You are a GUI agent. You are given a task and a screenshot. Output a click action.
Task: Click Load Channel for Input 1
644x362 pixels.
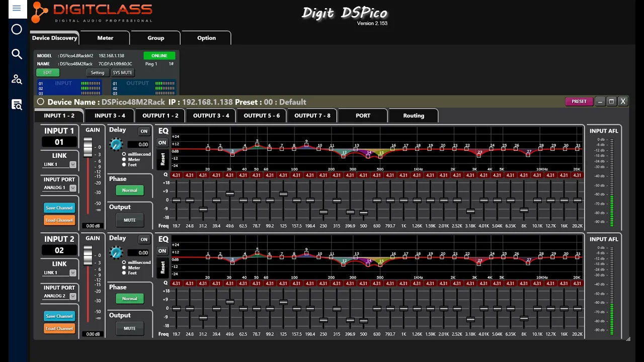59,220
